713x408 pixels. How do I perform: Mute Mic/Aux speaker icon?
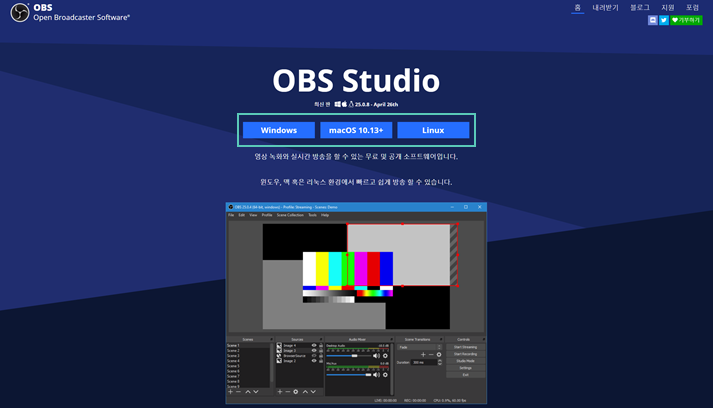[376, 375]
